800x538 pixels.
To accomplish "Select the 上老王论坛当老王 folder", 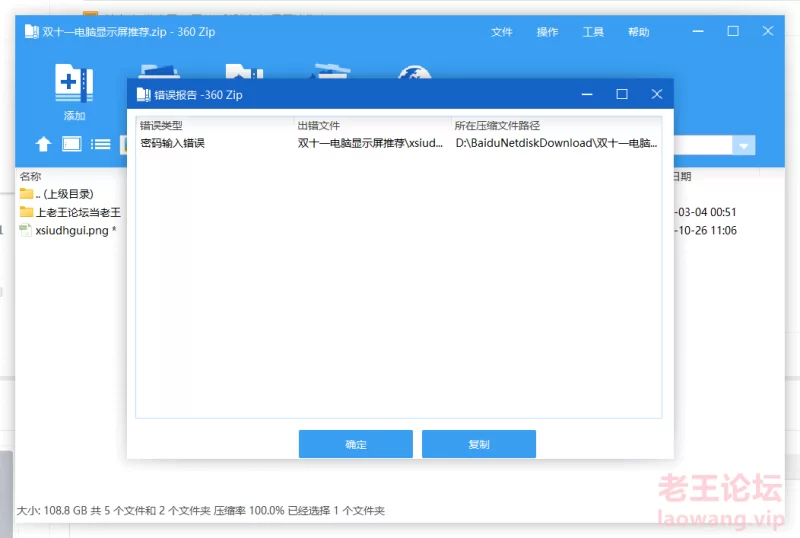I will (x=70, y=212).
